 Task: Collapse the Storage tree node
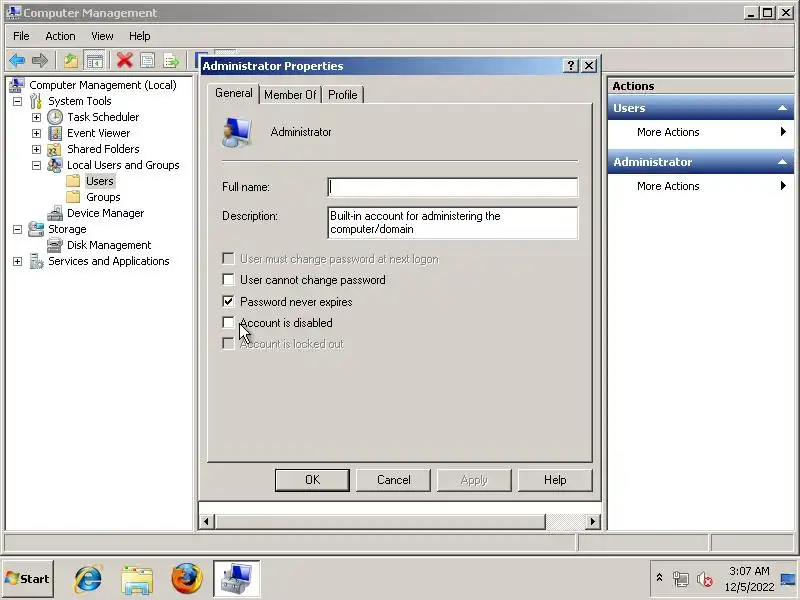click(x=17, y=230)
